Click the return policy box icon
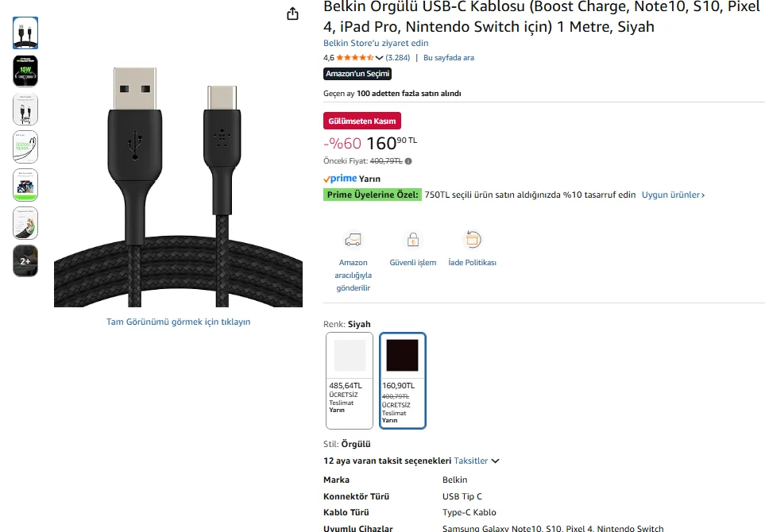The width and height of the screenshot is (765, 532). (472, 240)
